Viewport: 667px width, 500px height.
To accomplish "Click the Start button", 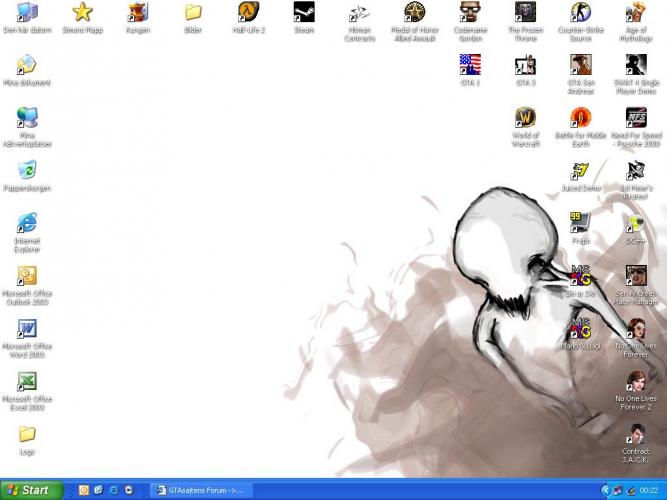I will point(30,490).
